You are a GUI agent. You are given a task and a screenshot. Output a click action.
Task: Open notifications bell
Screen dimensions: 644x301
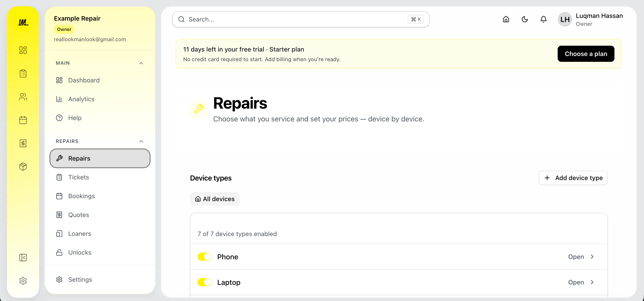pyautogui.click(x=543, y=19)
